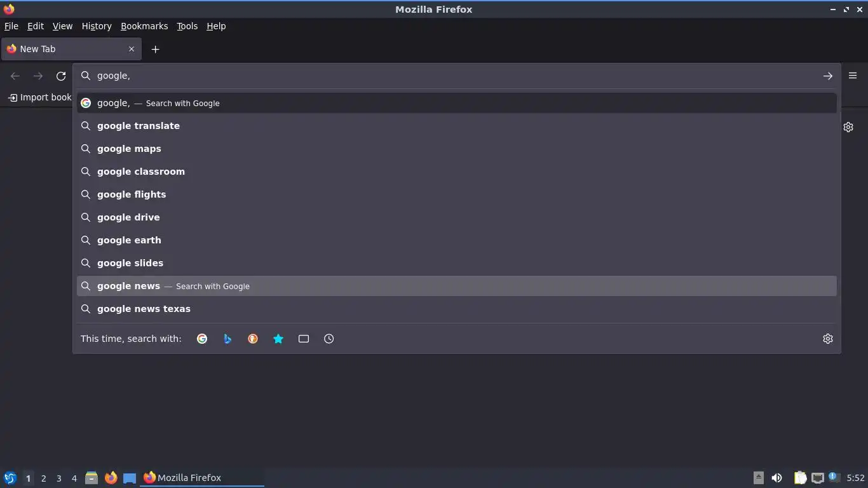The image size is (868, 488).
Task: Close the New Tab tab
Action: coord(132,49)
